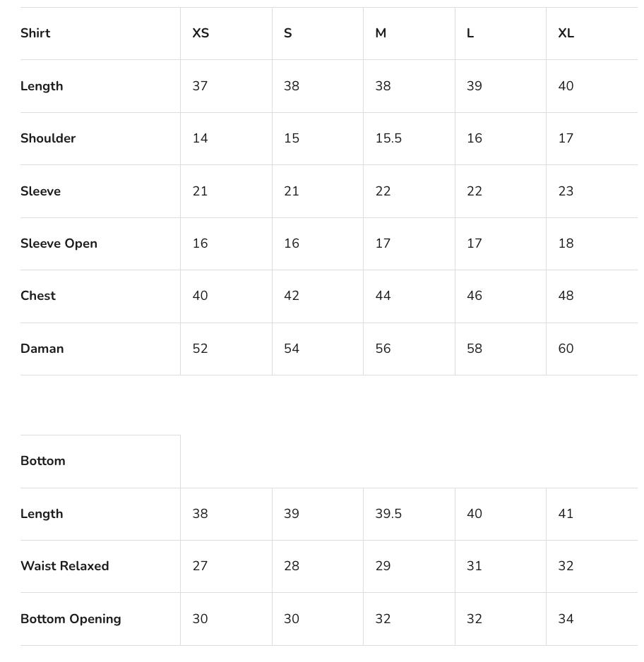The image size is (644, 662).
Task: Click the 15.5 shoulder value for M
Action: [x=388, y=138]
